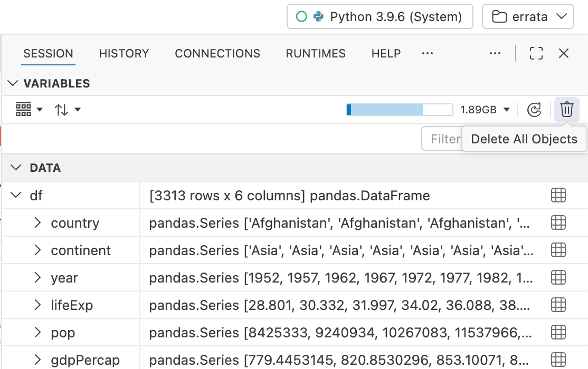The width and height of the screenshot is (588, 369).
Task: Open the 1.89GB memory dropdown
Action: click(485, 110)
